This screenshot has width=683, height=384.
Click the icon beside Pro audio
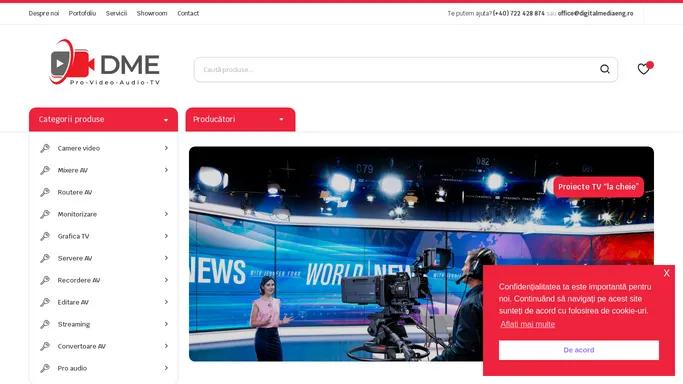45,368
